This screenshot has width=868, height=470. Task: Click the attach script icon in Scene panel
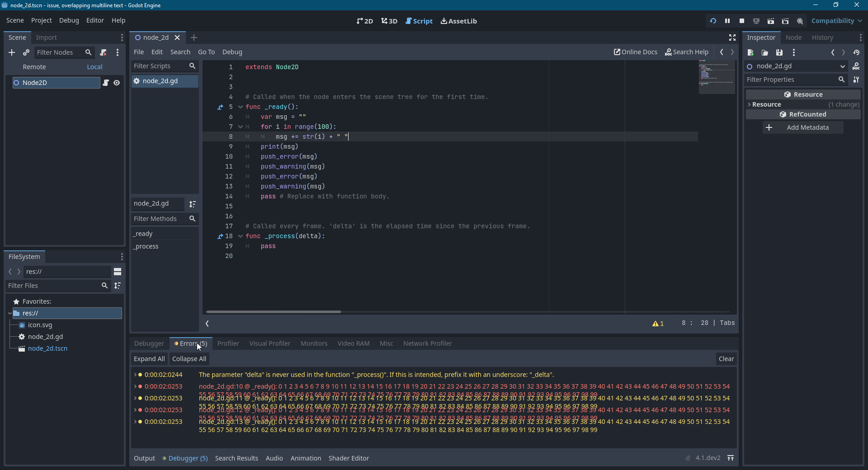click(x=103, y=52)
